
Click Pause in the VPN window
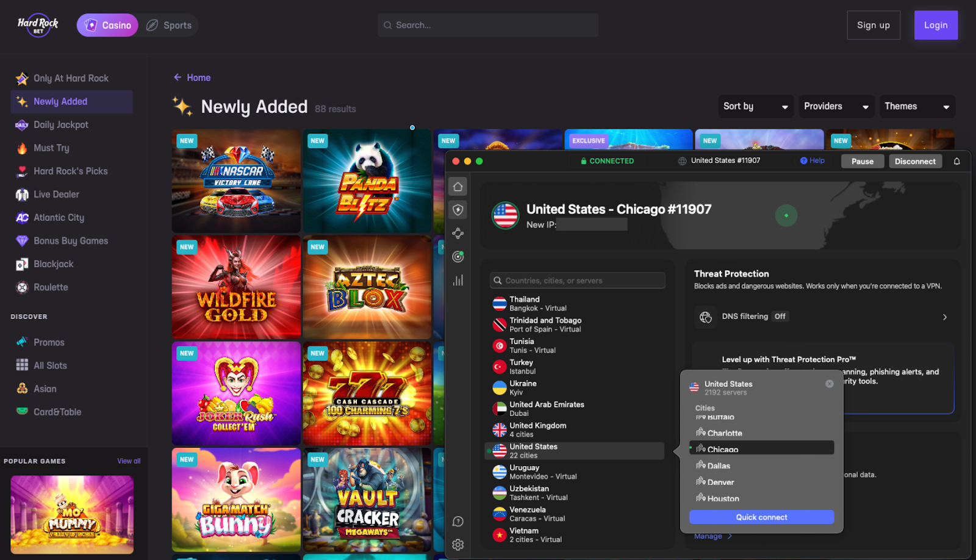[863, 161]
